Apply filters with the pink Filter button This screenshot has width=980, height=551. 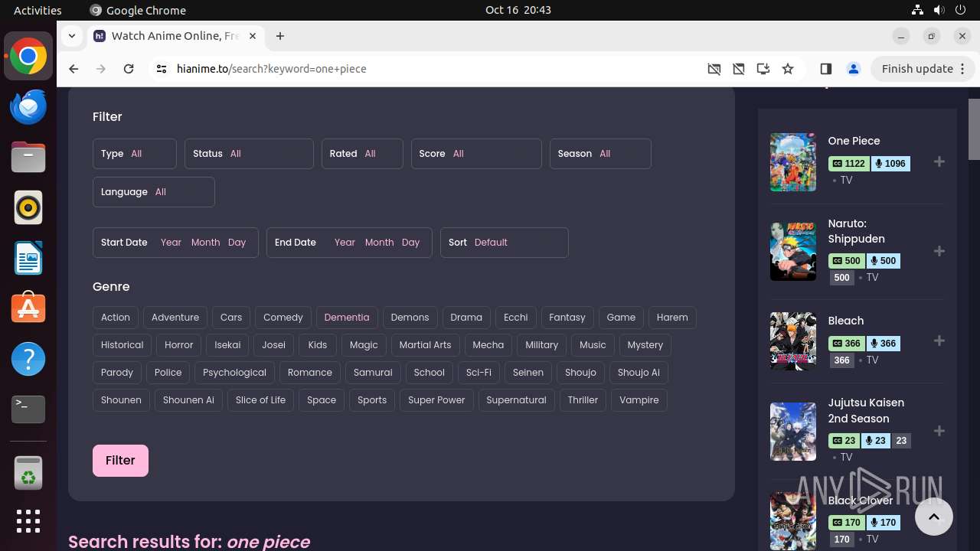[120, 461]
